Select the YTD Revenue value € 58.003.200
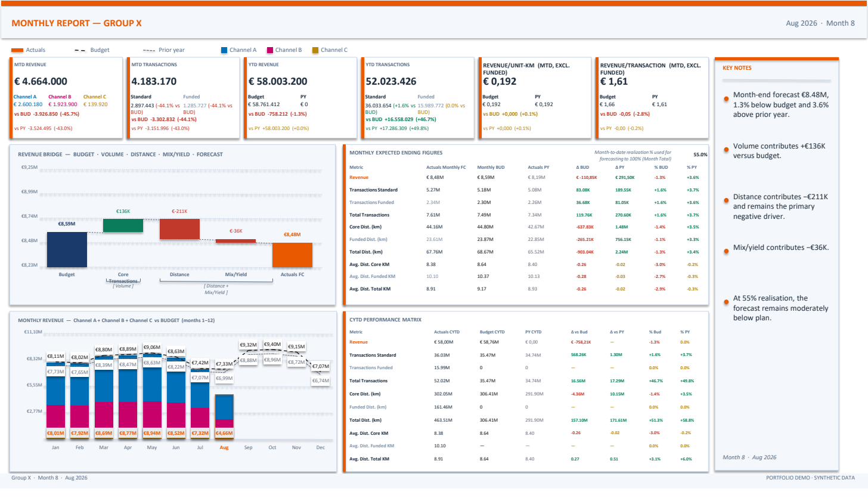 pos(278,82)
